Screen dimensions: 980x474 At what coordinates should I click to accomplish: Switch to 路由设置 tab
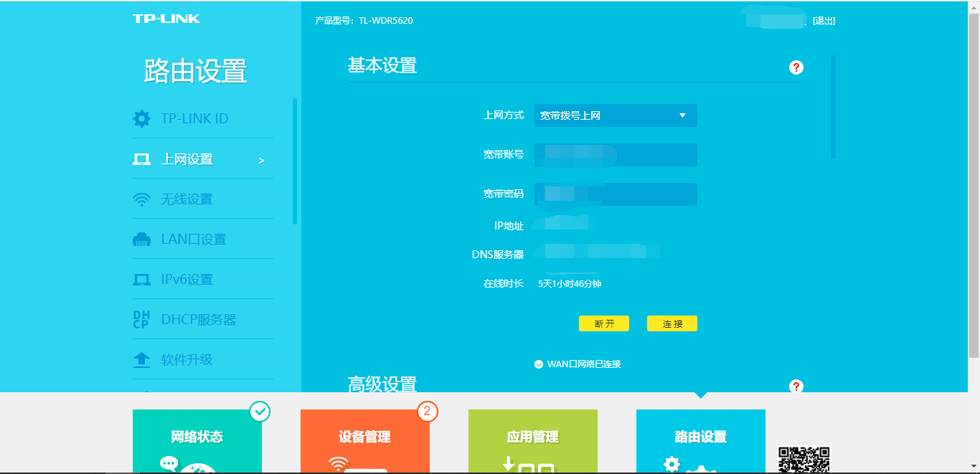pos(701,441)
